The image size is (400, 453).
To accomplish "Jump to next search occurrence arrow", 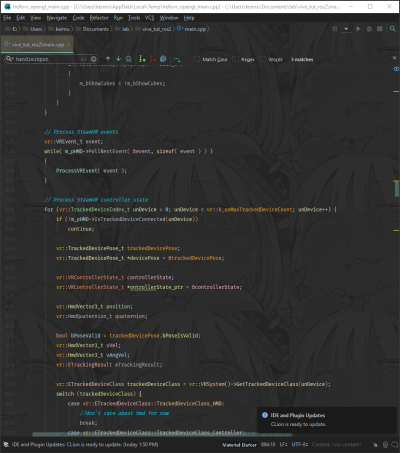I will click(118, 59).
